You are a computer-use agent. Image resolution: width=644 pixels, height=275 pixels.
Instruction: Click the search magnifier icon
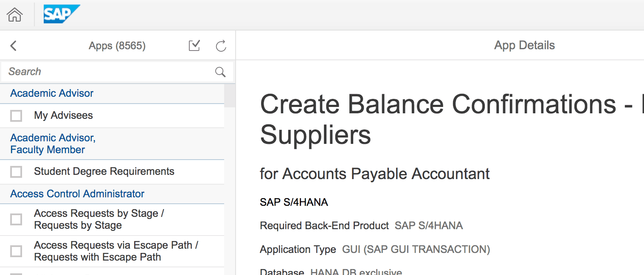pos(220,72)
